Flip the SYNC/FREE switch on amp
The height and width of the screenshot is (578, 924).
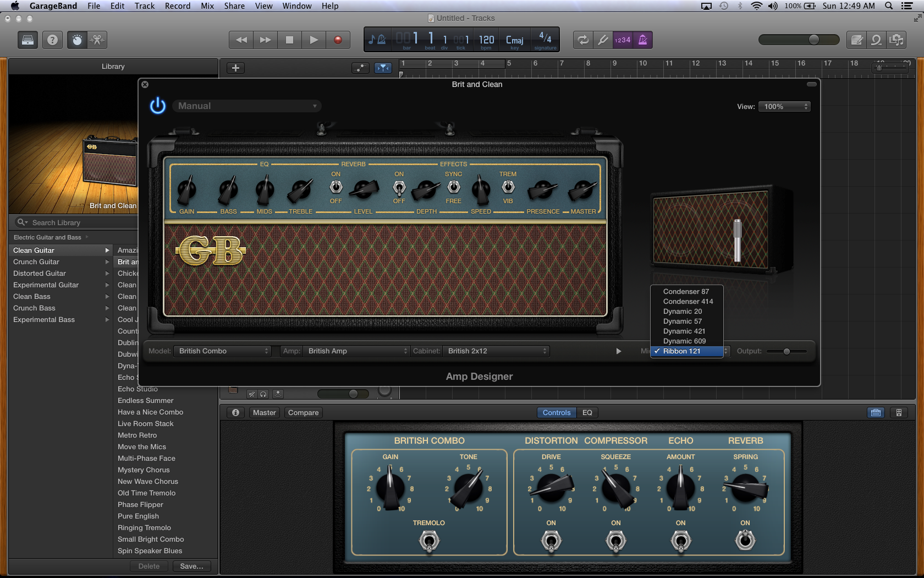[x=453, y=187]
